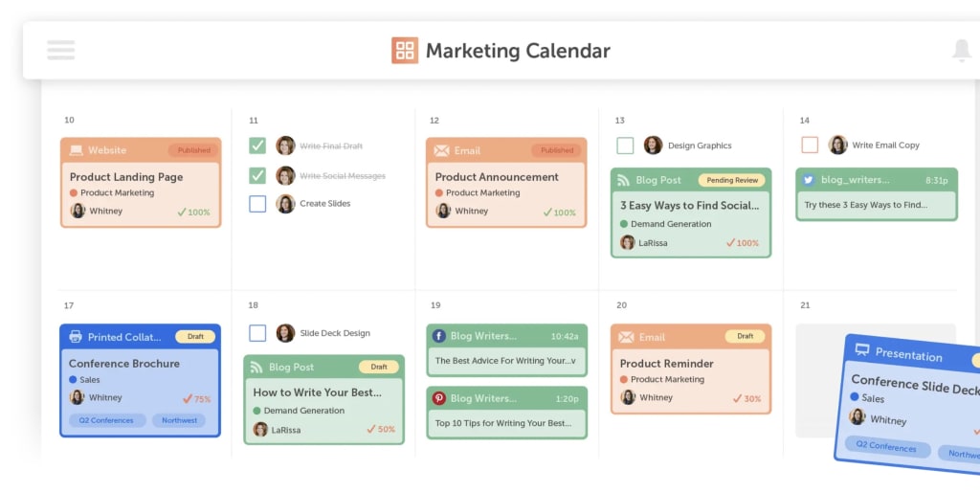Click the RSS icon on 3 Easy Ways card
The height and width of the screenshot is (492, 980).
[623, 180]
